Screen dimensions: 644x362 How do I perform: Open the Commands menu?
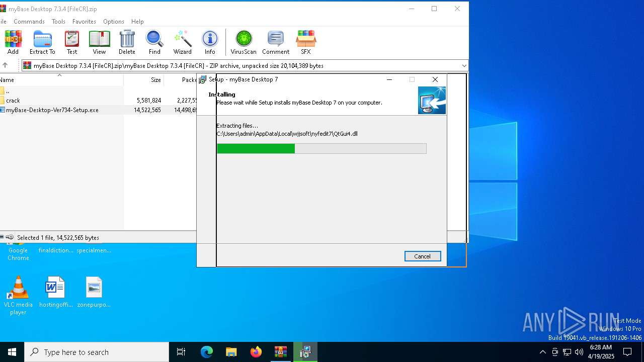[x=29, y=22]
